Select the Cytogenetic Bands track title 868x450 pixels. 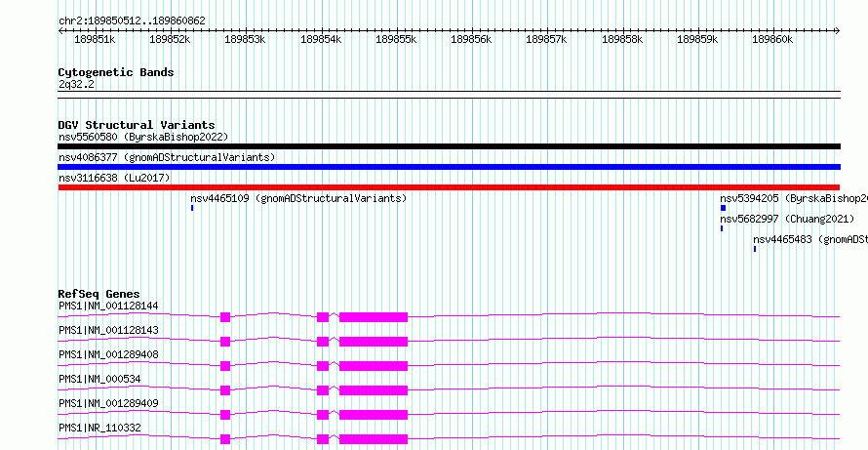116,72
